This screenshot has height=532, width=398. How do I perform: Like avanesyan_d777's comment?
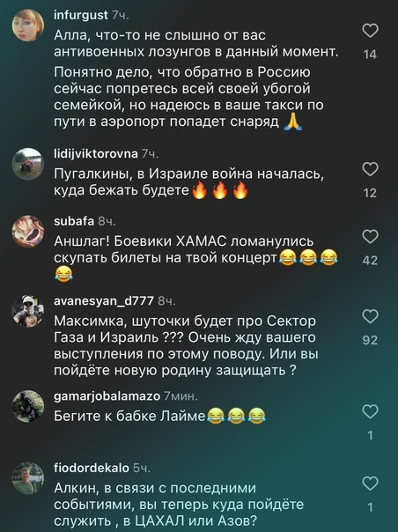[370, 316]
